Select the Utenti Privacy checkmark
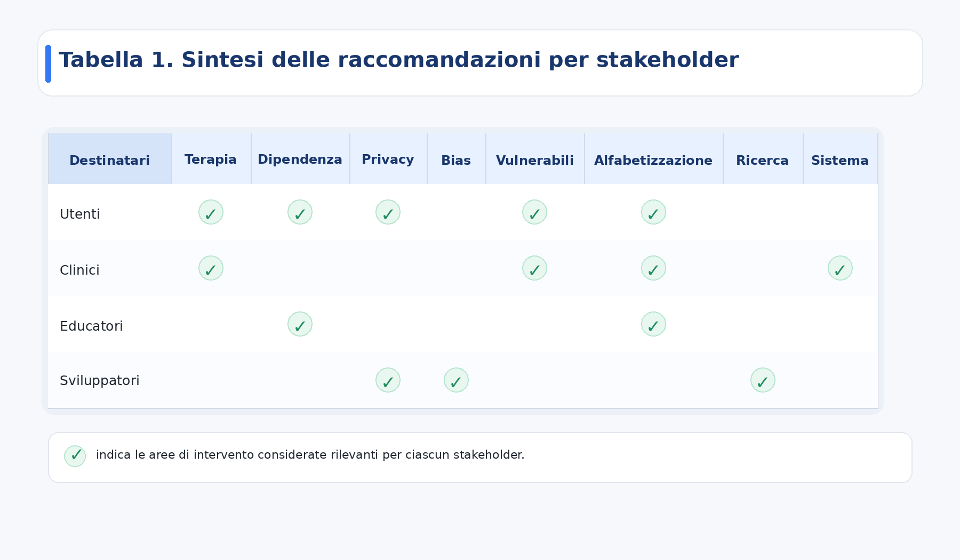This screenshot has height=560, width=960. point(388,212)
